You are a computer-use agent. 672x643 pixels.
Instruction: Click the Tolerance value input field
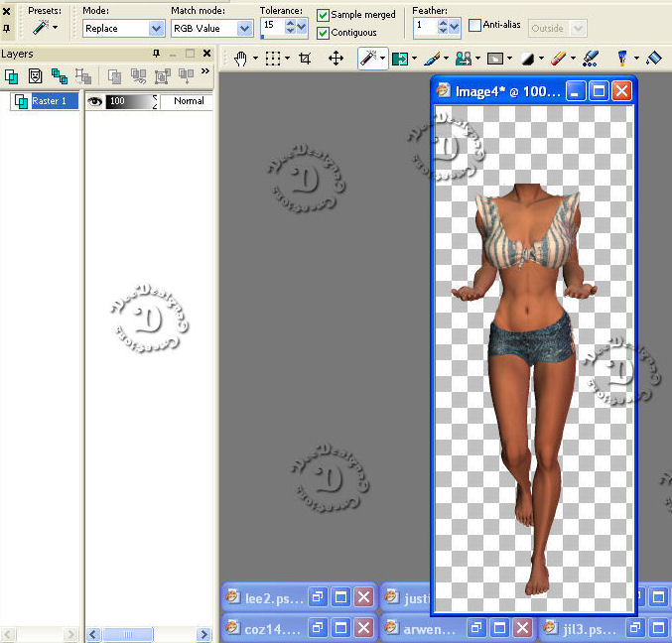[271, 26]
